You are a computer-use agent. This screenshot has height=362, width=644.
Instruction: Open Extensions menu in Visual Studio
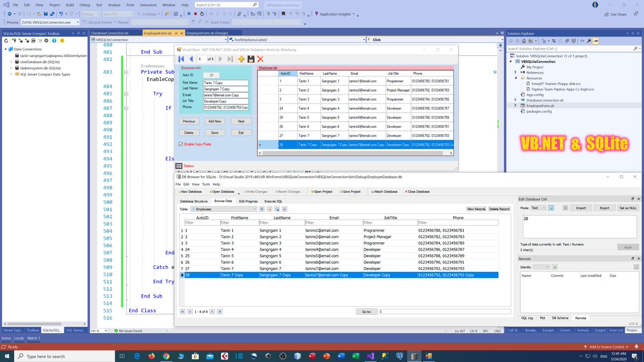148,4
